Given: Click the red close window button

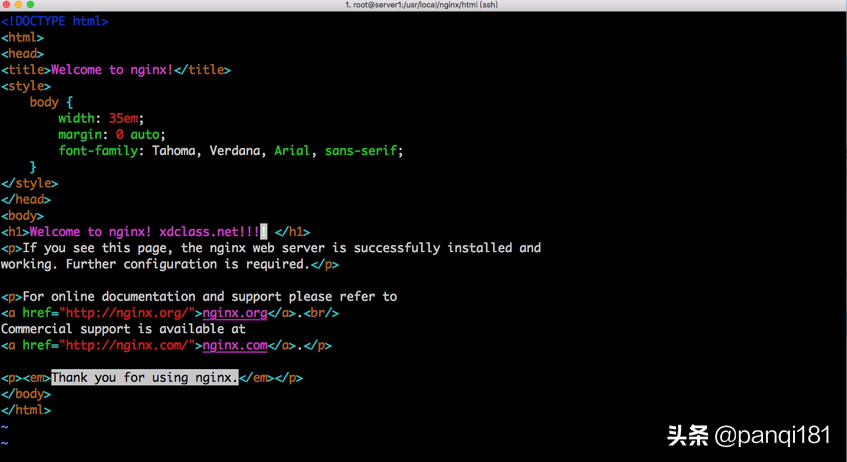Looking at the screenshot, I should [x=8, y=5].
